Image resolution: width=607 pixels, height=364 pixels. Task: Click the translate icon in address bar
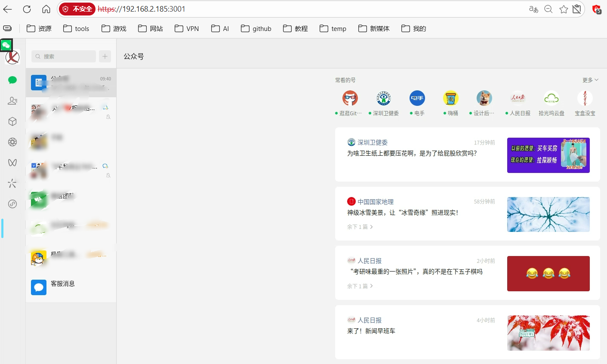(x=533, y=9)
